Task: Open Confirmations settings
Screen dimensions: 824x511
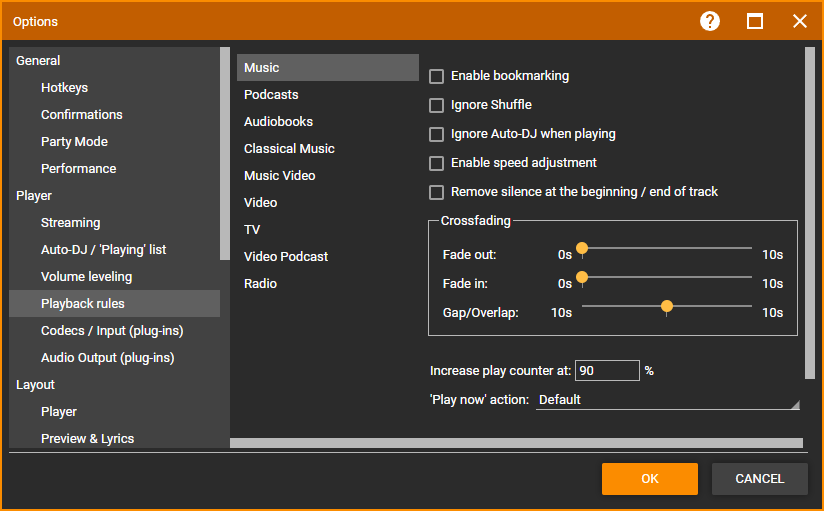Action: click(115, 115)
